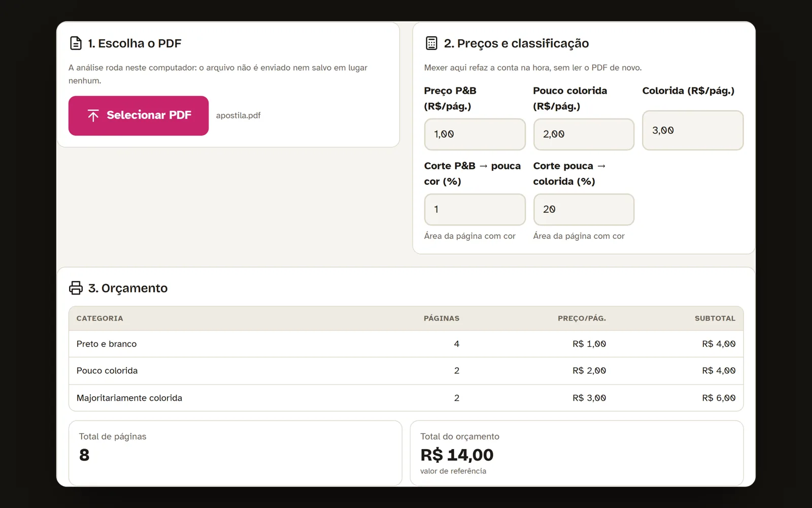The image size is (812, 508).
Task: Click the 1. Escolha o PDF heading
Action: [134, 43]
